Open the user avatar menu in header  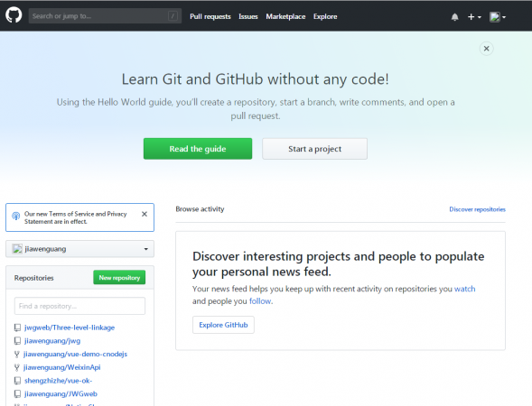click(x=498, y=17)
